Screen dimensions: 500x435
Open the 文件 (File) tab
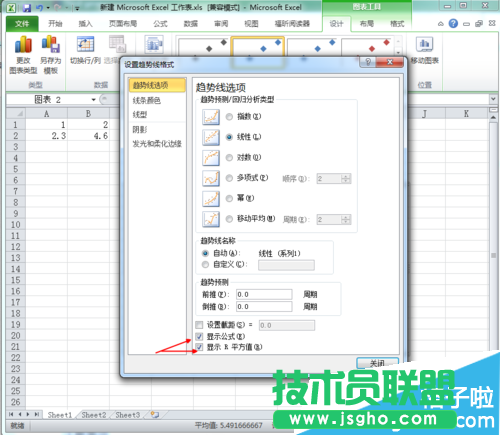pyautogui.click(x=22, y=24)
